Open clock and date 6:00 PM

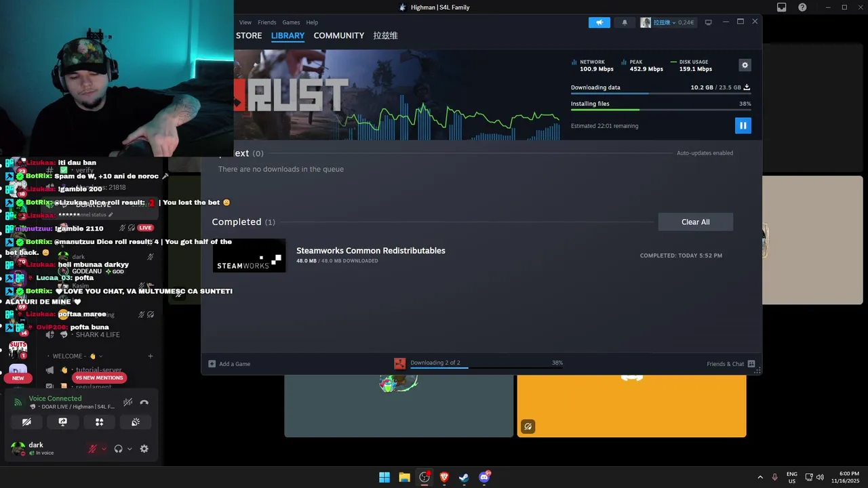[x=846, y=477]
